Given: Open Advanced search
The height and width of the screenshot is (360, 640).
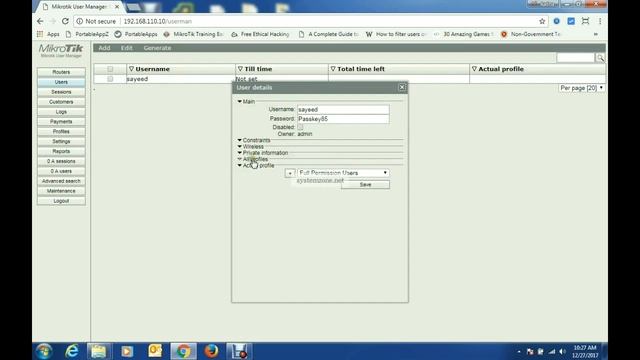Looking at the screenshot, I should [x=61, y=181].
